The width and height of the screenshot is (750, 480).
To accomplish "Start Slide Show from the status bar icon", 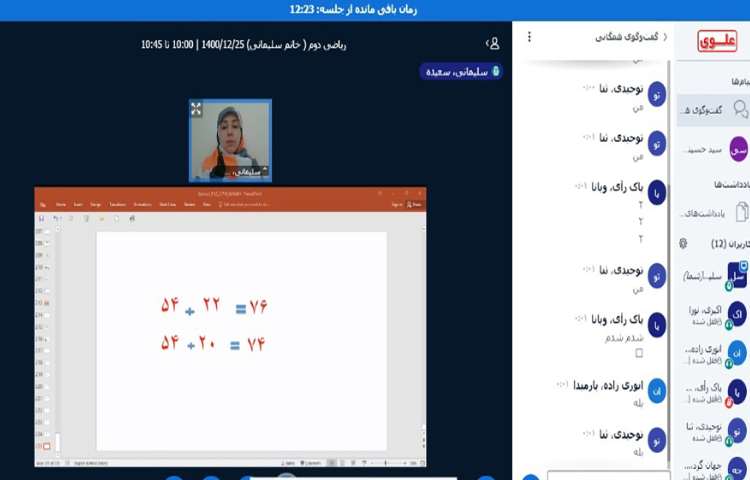I will pyautogui.click(x=364, y=463).
